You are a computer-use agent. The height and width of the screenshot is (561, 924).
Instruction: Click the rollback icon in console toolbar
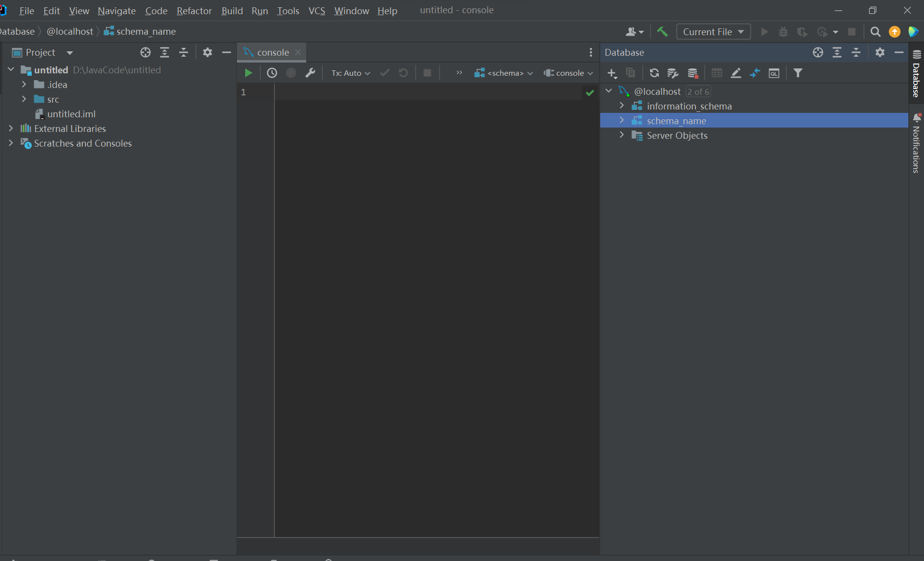(403, 73)
